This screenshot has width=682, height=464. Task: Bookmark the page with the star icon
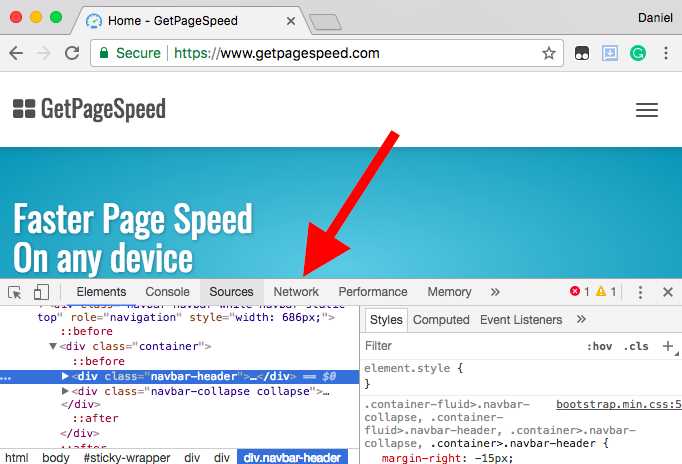[x=548, y=53]
